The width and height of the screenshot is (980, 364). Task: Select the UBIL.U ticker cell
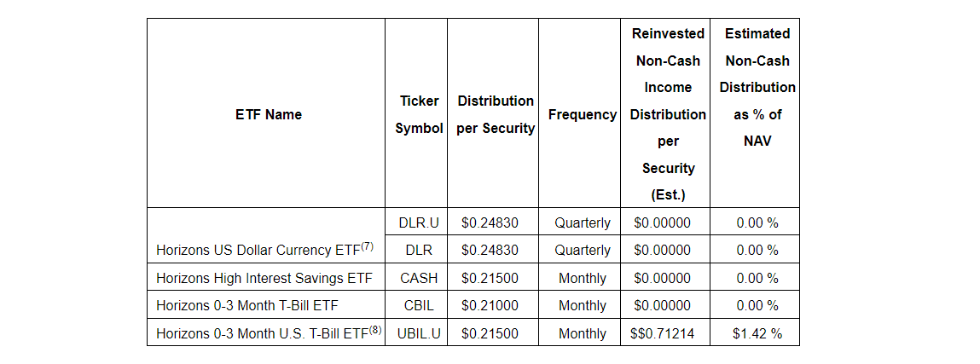(419, 333)
